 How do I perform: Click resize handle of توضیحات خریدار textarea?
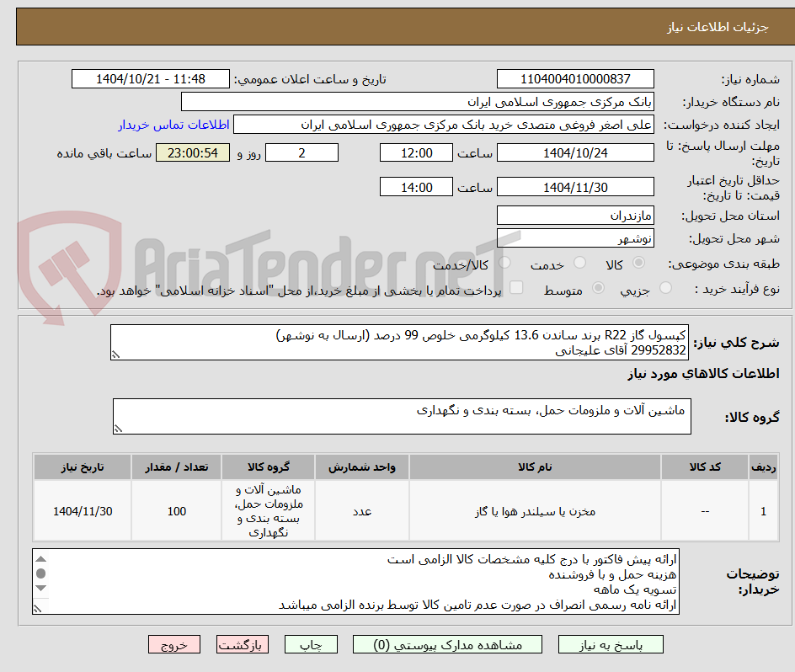coord(38,609)
